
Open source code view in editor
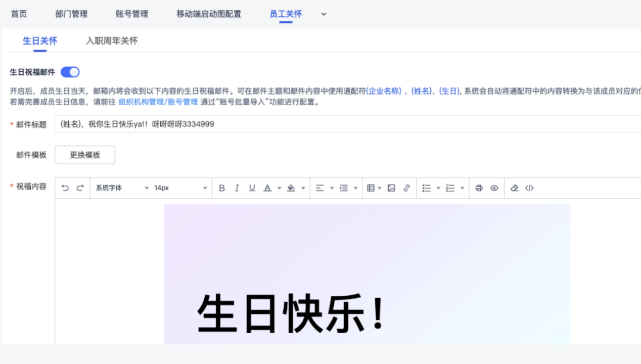point(529,188)
